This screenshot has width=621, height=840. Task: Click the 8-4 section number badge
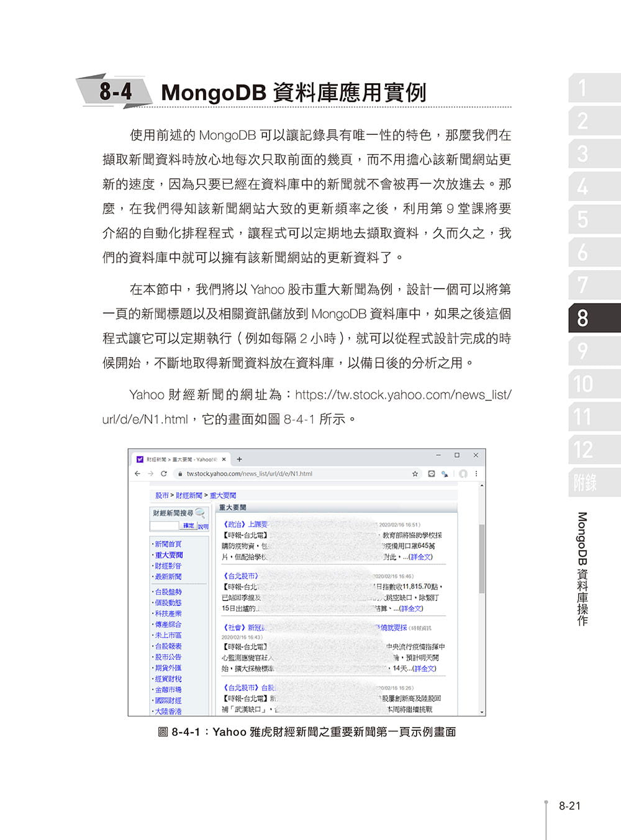coord(115,91)
